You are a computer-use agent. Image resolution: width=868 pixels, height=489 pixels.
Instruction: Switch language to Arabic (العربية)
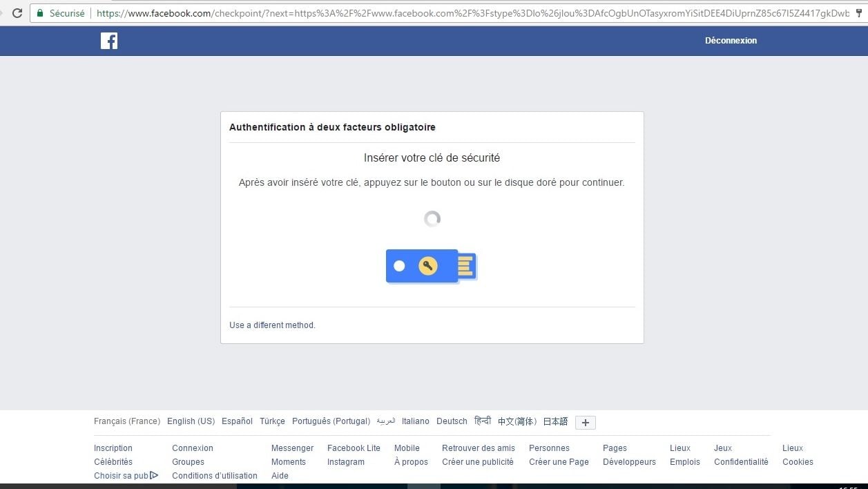click(386, 421)
